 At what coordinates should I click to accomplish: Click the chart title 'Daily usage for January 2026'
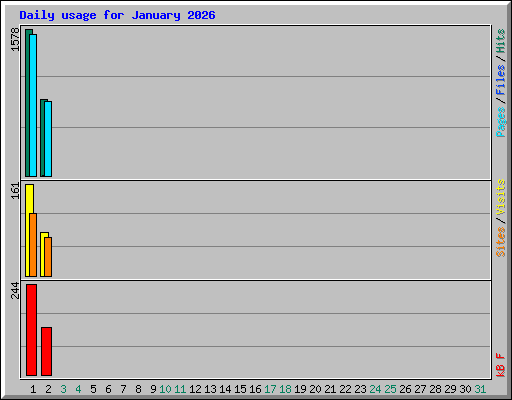(x=117, y=15)
